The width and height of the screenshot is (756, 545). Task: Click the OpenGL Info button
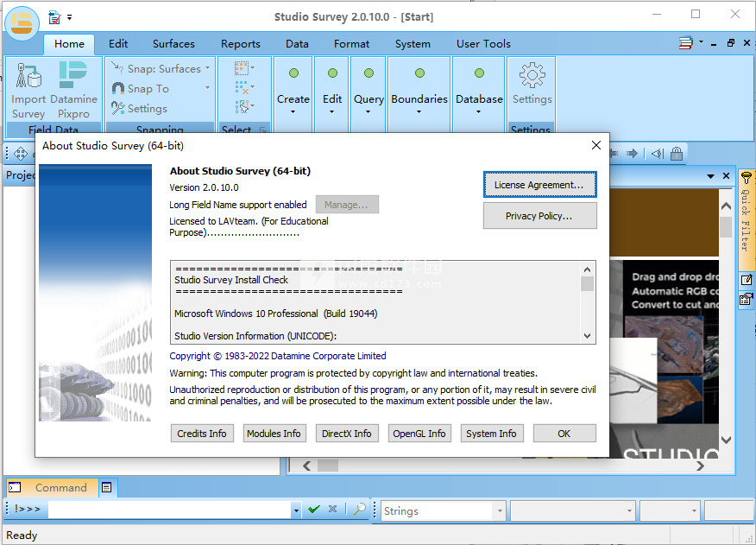(419, 433)
